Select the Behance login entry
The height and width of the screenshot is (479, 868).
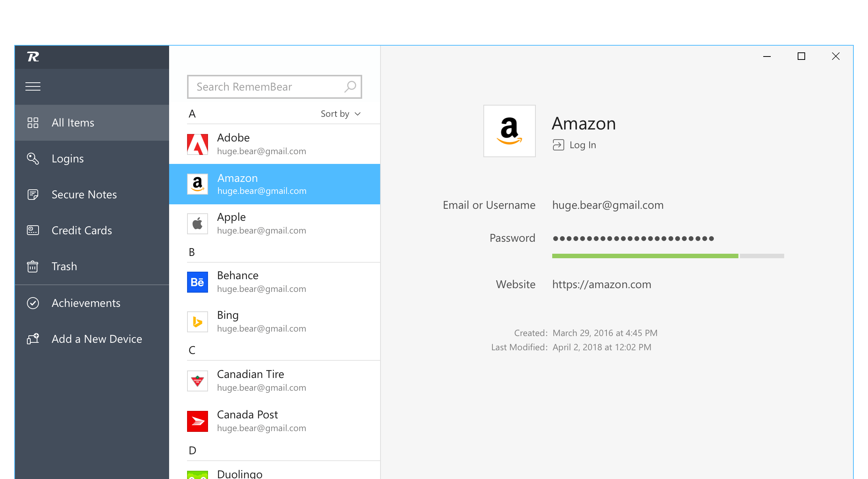click(275, 281)
